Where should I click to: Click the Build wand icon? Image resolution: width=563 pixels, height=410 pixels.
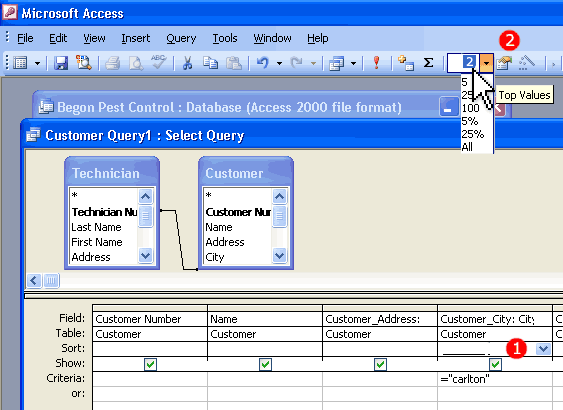tap(527, 63)
